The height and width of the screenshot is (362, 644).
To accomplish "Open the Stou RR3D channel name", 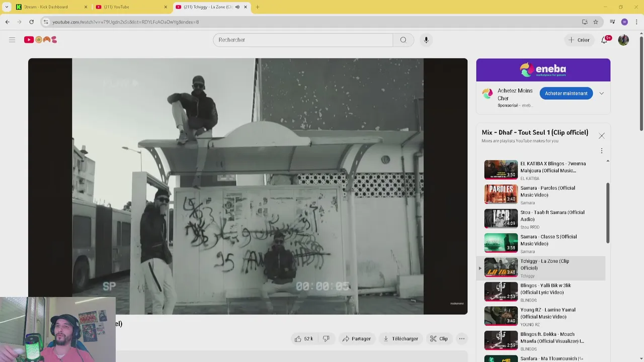I will (x=530, y=227).
